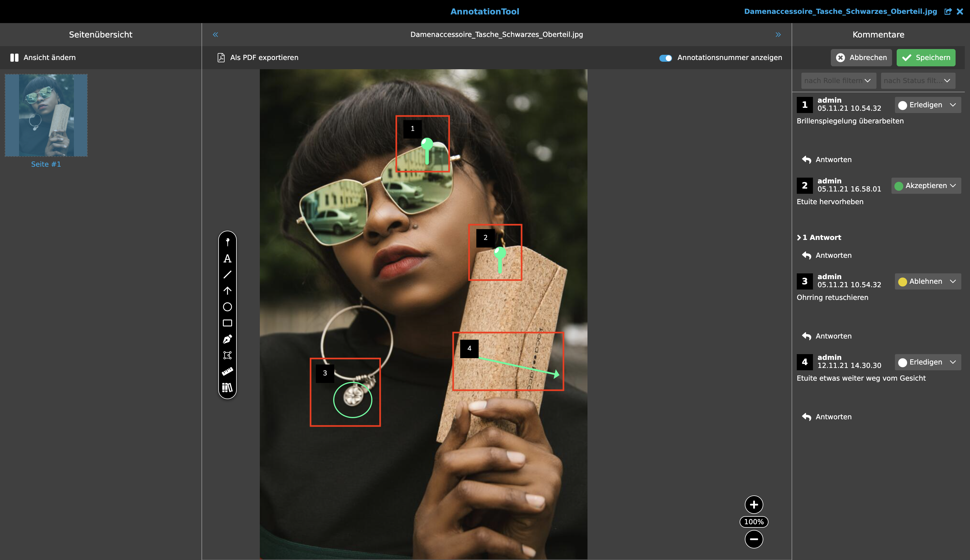
Task: Select the freehand pen tool
Action: coord(227,339)
